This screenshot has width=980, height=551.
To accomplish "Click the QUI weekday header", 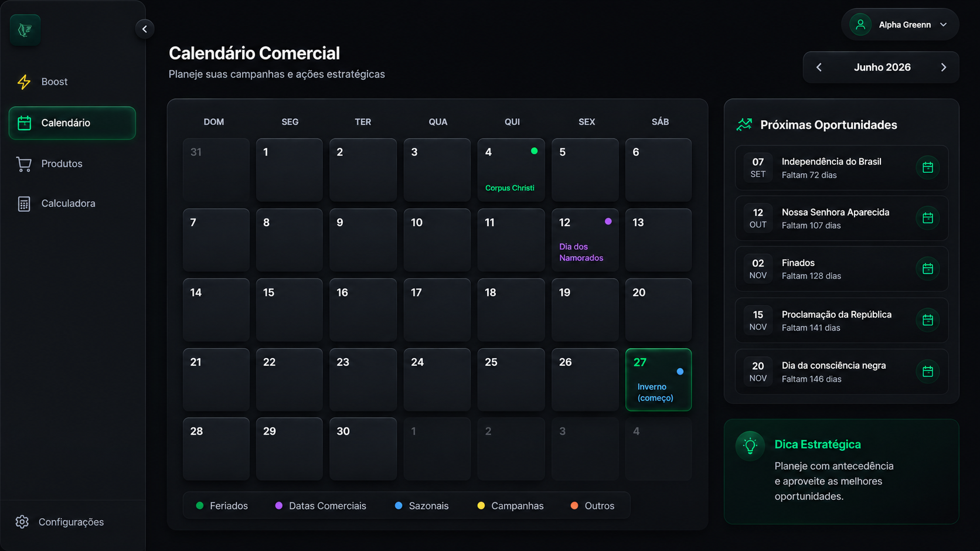I will [512, 122].
